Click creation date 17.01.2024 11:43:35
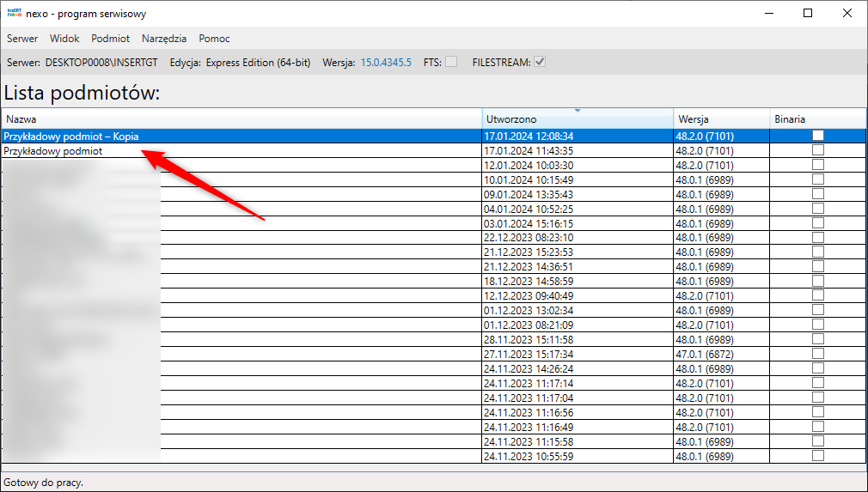The width and height of the screenshot is (868, 492). pyautogui.click(x=529, y=151)
